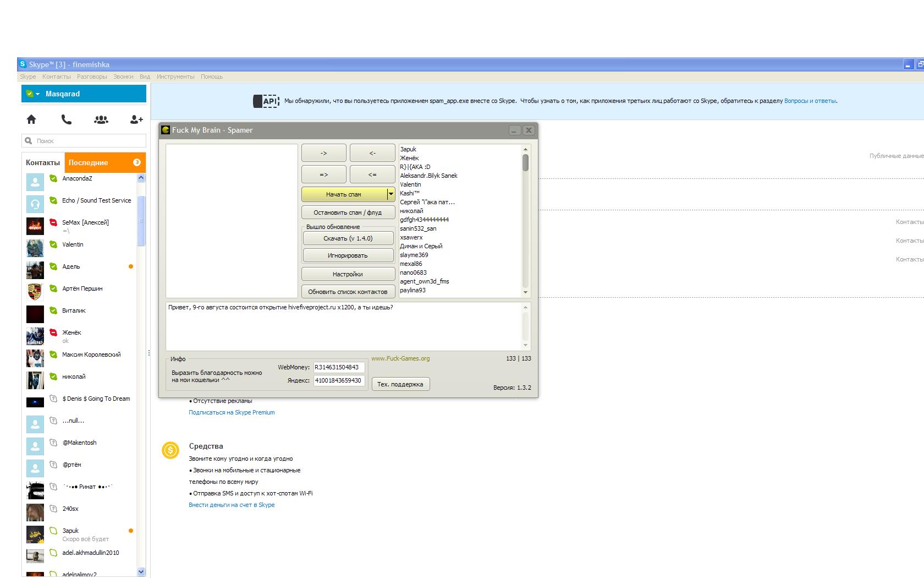Screen dimensions: 924x578
Task: Select Echo / Sound Test Service headset avatar
Action: coord(35,204)
